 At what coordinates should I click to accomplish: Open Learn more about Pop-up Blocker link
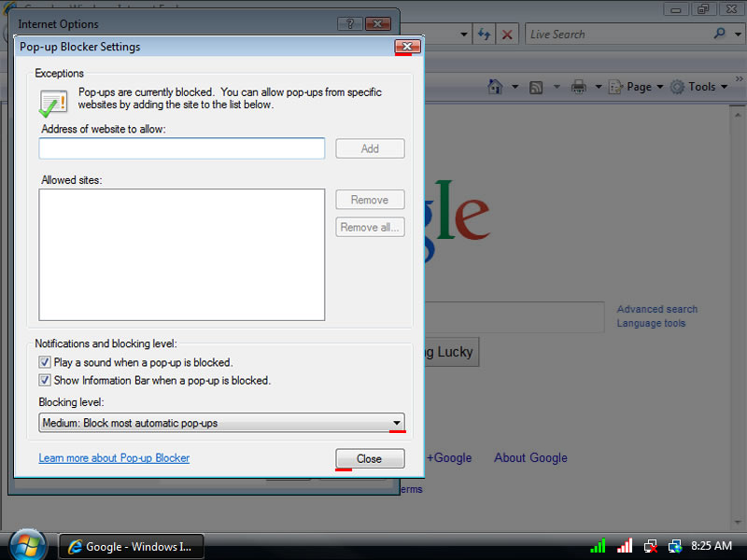pyautogui.click(x=114, y=458)
